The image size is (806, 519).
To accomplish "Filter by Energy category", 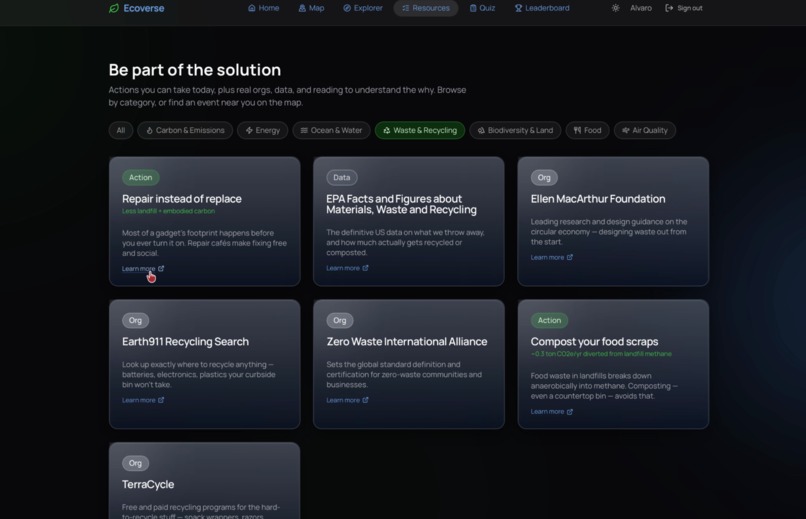I will 262,131.
